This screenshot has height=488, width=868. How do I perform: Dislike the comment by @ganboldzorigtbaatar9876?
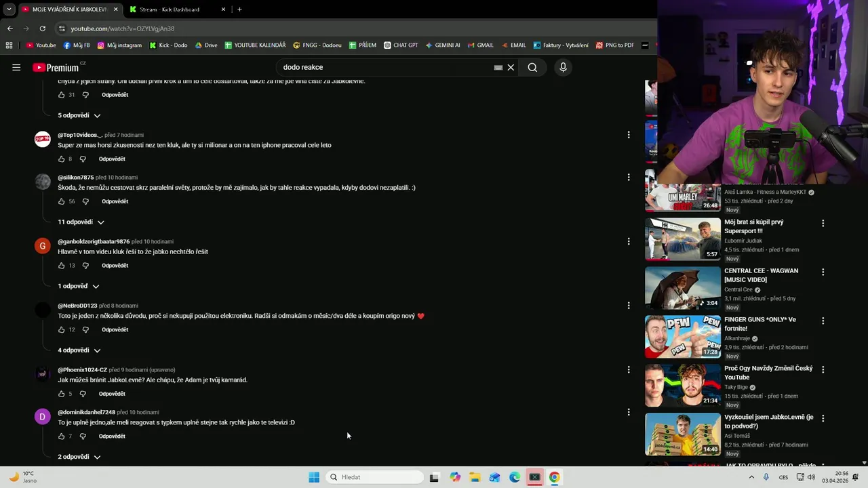tap(85, 266)
